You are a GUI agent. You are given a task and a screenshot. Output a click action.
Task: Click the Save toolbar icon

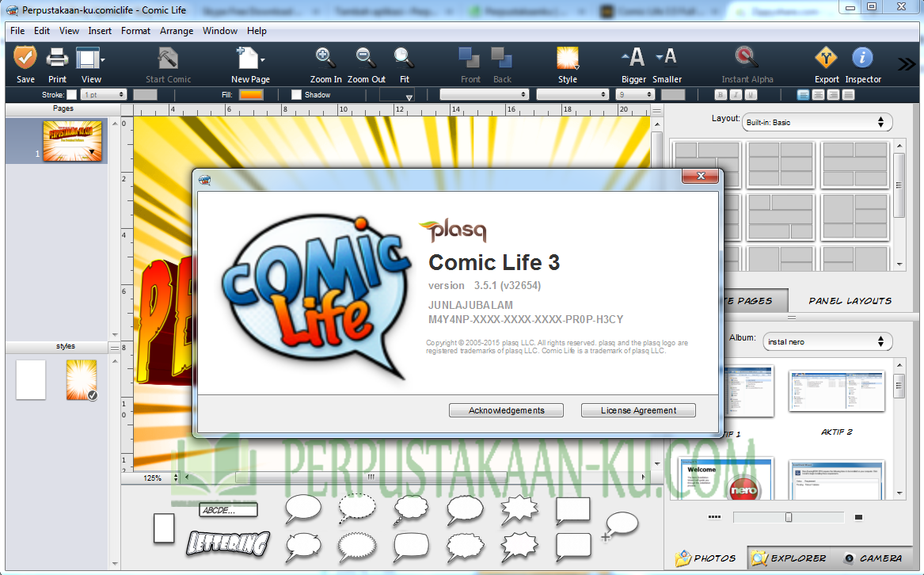[25, 59]
